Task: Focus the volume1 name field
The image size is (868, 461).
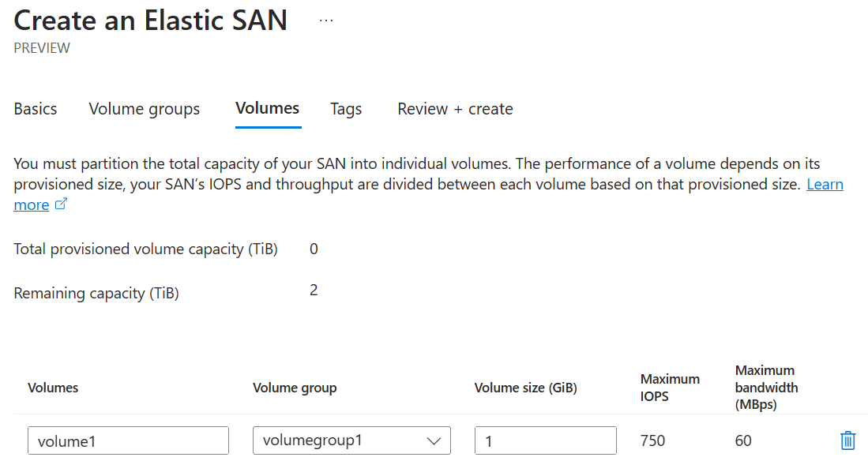Action: pyautogui.click(x=129, y=440)
